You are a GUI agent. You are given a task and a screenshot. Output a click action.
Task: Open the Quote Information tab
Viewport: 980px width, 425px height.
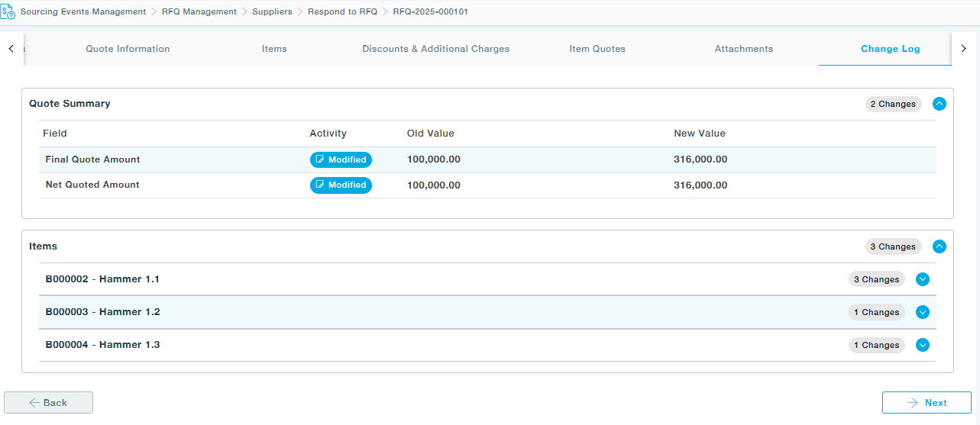click(128, 49)
